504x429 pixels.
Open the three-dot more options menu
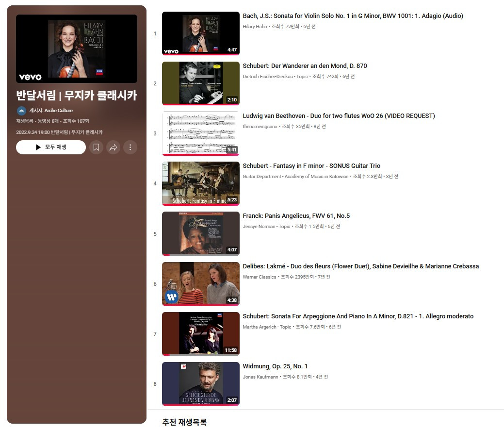click(130, 148)
